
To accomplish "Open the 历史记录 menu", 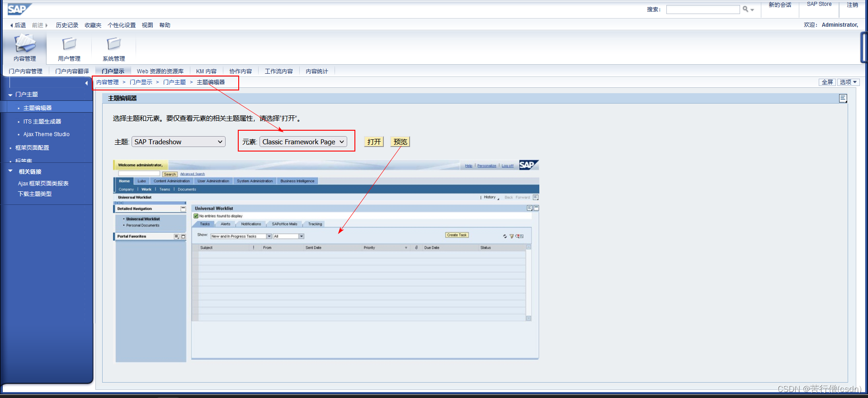I will tap(67, 25).
